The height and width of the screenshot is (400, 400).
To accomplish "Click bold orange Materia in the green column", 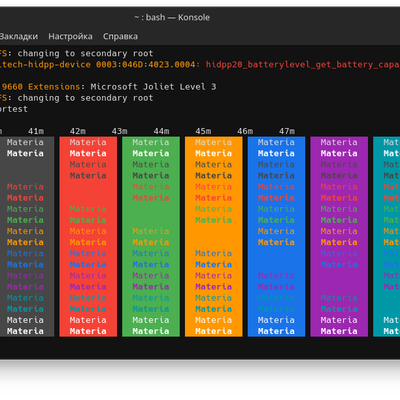I will click(x=151, y=242).
